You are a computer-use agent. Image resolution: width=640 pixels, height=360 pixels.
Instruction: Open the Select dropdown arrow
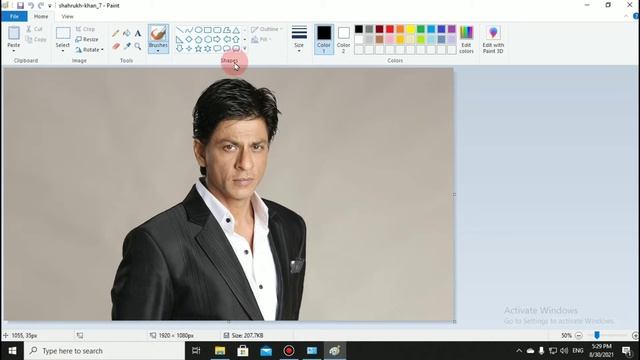63,51
